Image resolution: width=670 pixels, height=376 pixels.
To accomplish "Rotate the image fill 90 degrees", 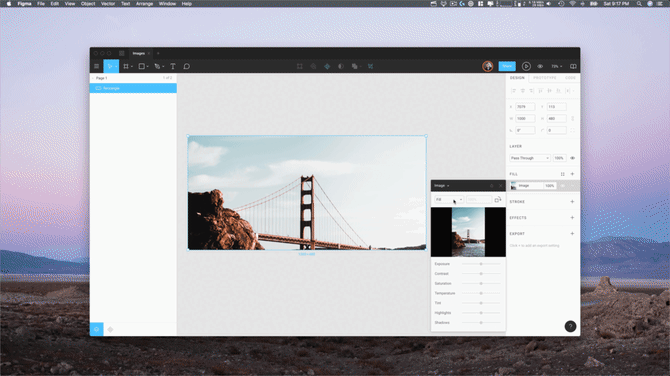I will point(497,200).
